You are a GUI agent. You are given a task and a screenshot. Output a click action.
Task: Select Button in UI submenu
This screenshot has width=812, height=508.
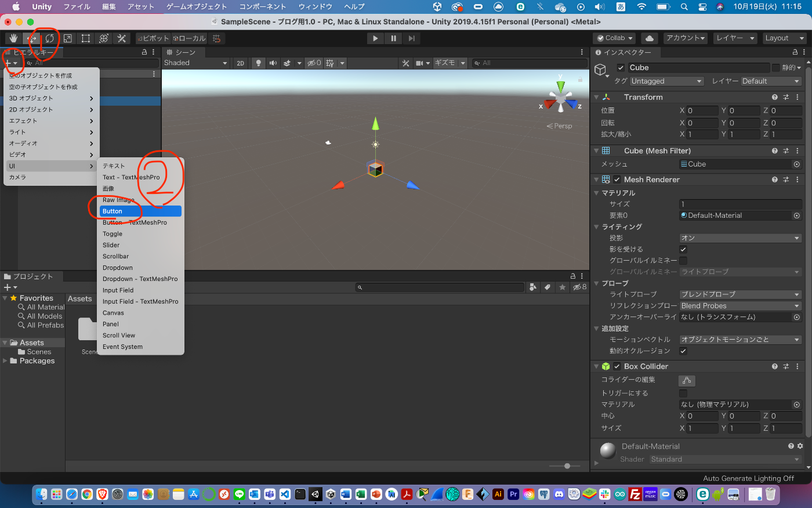point(140,211)
